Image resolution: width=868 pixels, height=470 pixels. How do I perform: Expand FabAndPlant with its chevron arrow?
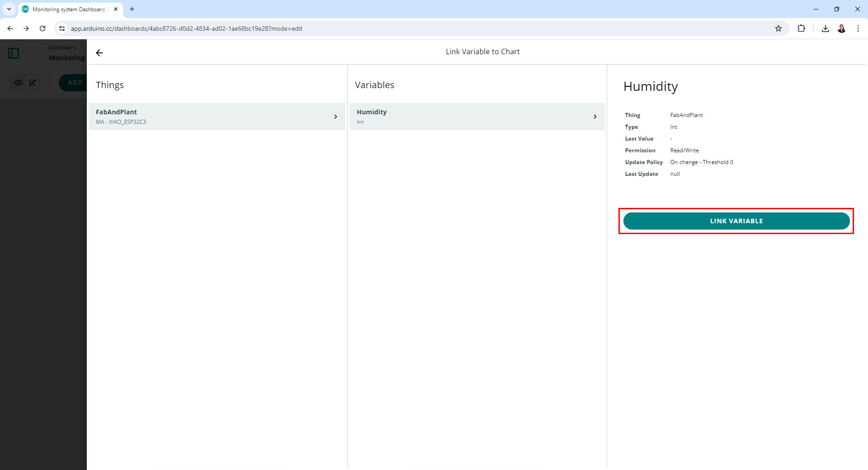pos(335,117)
